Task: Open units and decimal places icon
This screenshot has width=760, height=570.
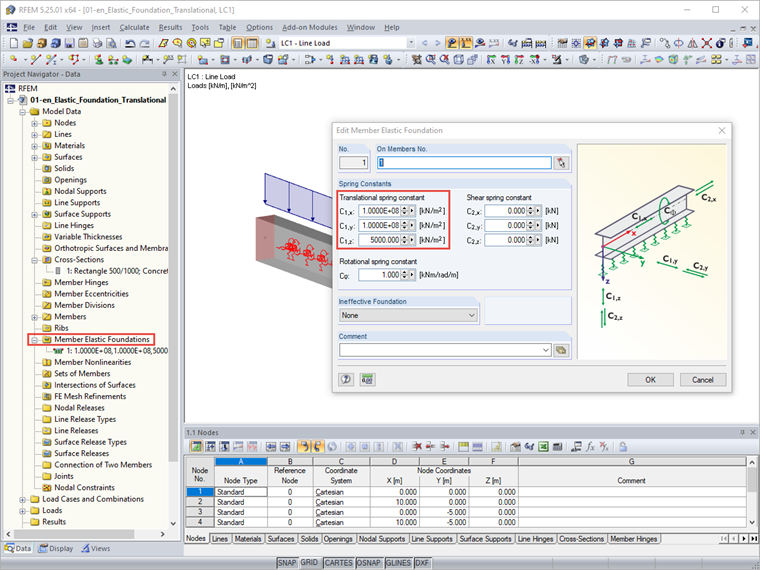Action: pyautogui.click(x=367, y=380)
